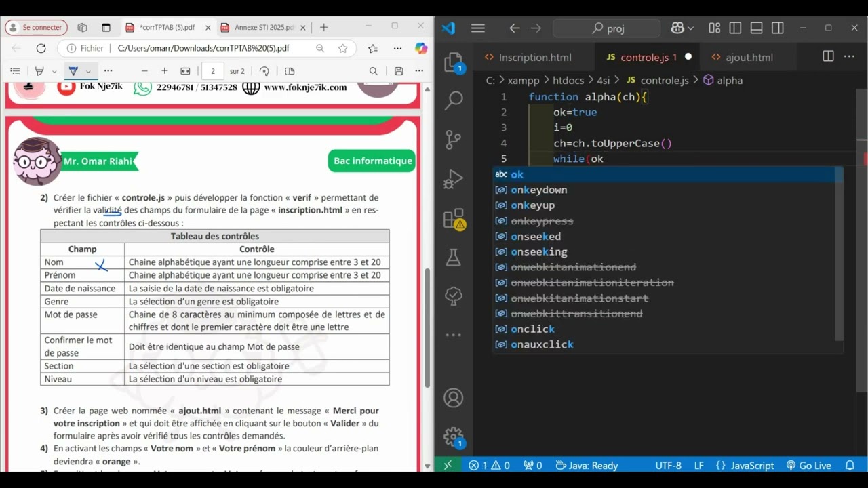Choose onkeydown suggestion
This screenshot has height=488, width=868.
668,190
